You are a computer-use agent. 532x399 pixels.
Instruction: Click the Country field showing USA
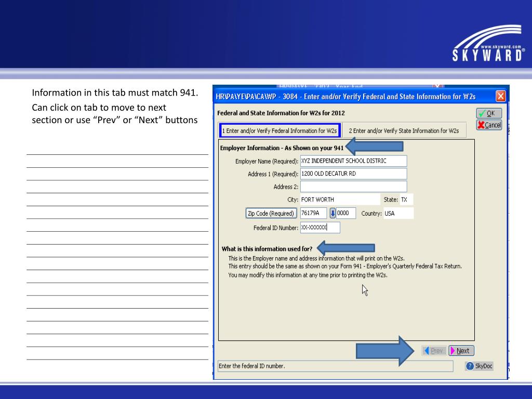coord(398,214)
